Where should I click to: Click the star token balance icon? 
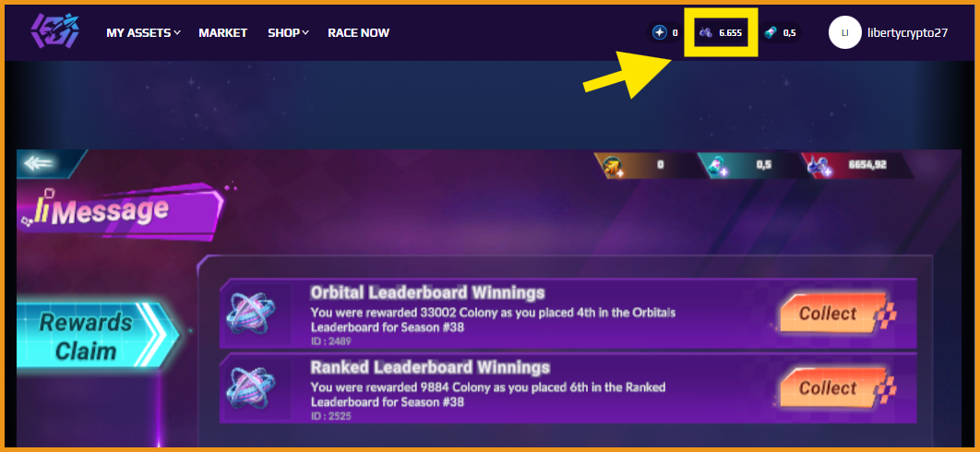click(660, 32)
